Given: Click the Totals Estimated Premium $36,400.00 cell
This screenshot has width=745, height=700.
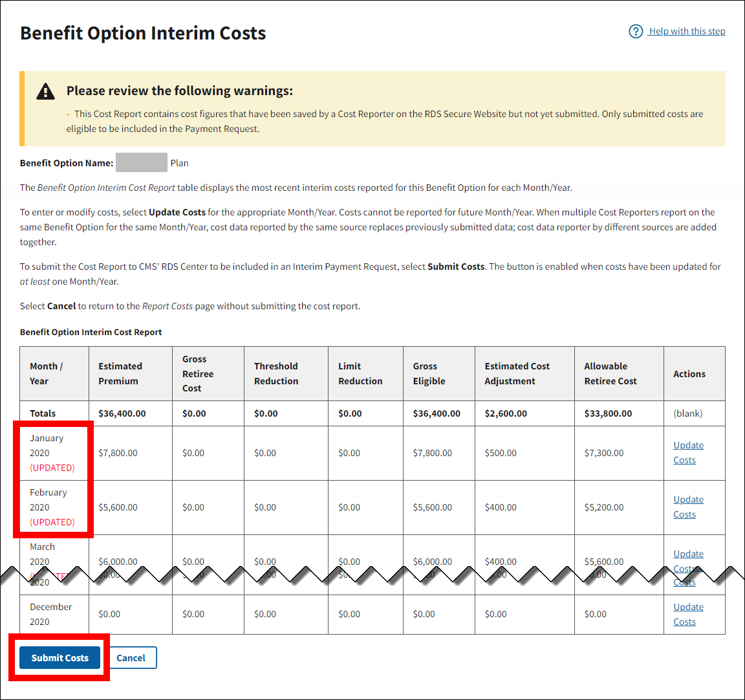Looking at the screenshot, I should click(122, 413).
